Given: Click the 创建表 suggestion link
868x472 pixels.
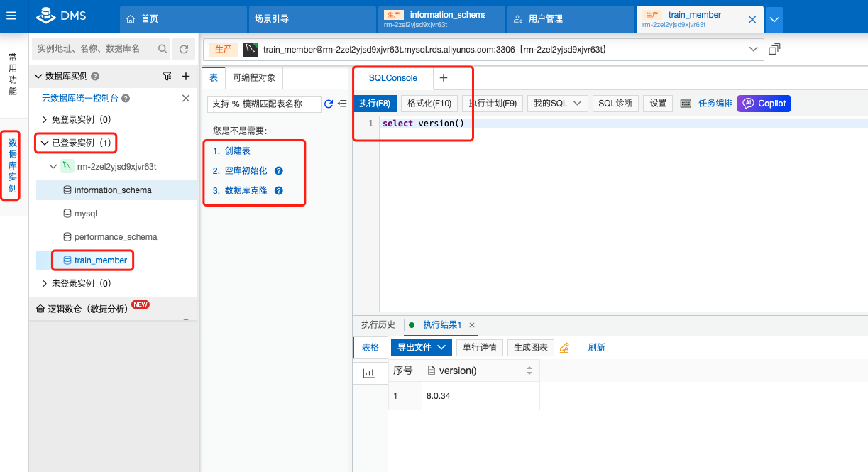Looking at the screenshot, I should pos(237,151).
